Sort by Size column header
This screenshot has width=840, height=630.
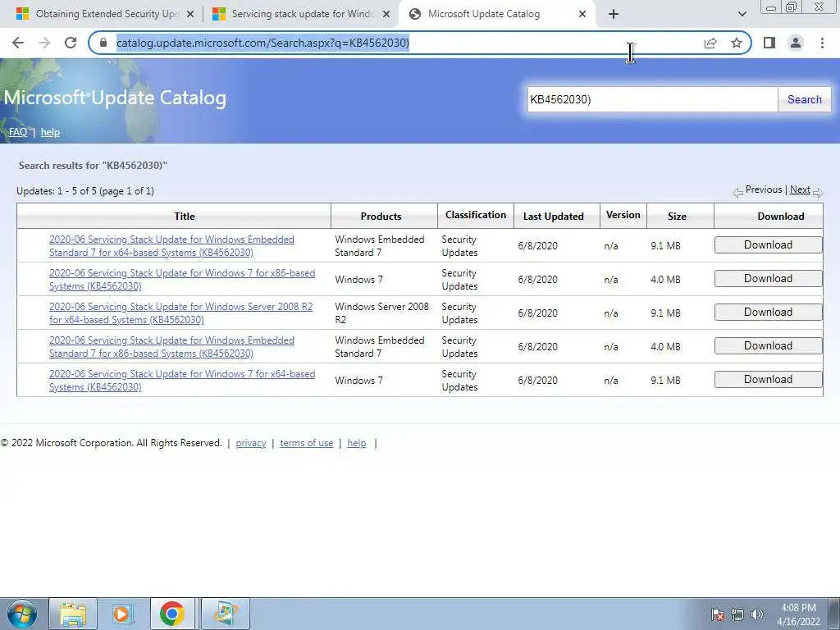677,217
